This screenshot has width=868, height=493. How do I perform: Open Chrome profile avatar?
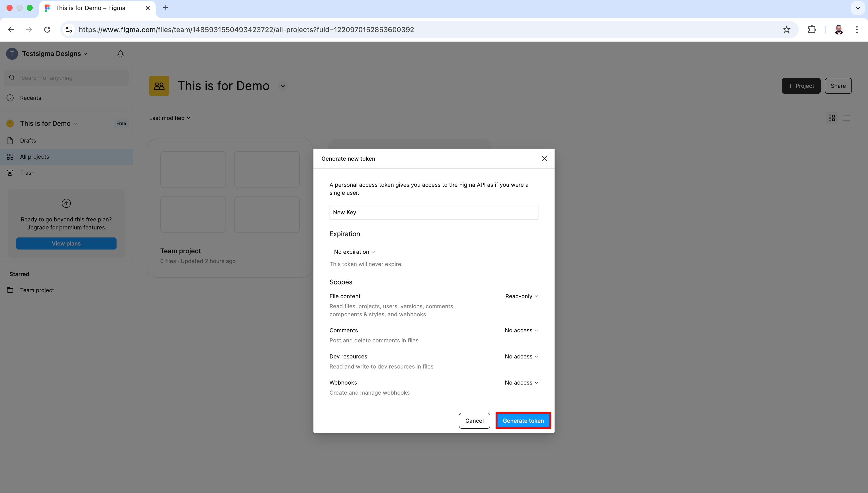tap(839, 30)
